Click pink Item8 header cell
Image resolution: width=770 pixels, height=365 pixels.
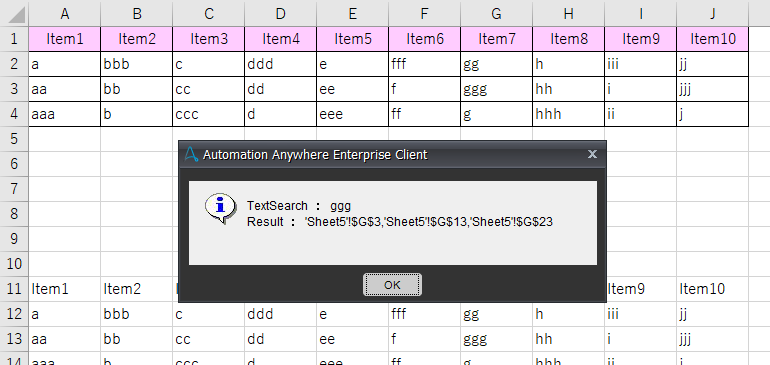click(x=569, y=39)
